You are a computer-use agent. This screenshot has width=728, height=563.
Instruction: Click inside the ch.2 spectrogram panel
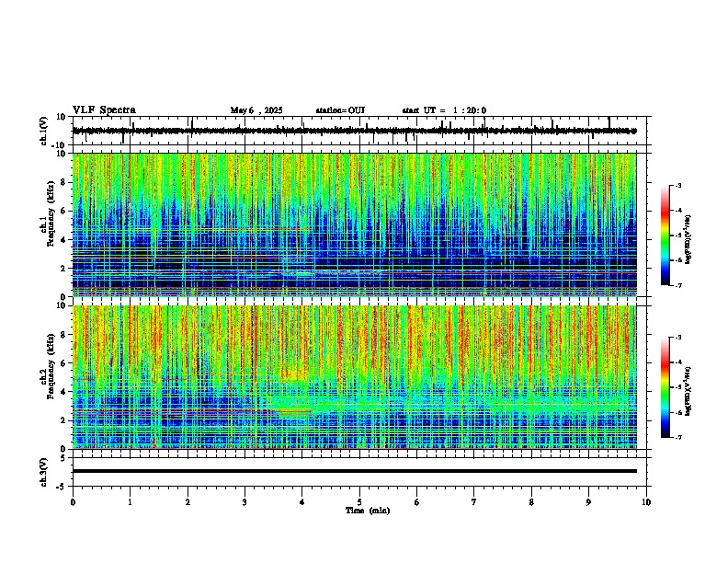pos(354,377)
